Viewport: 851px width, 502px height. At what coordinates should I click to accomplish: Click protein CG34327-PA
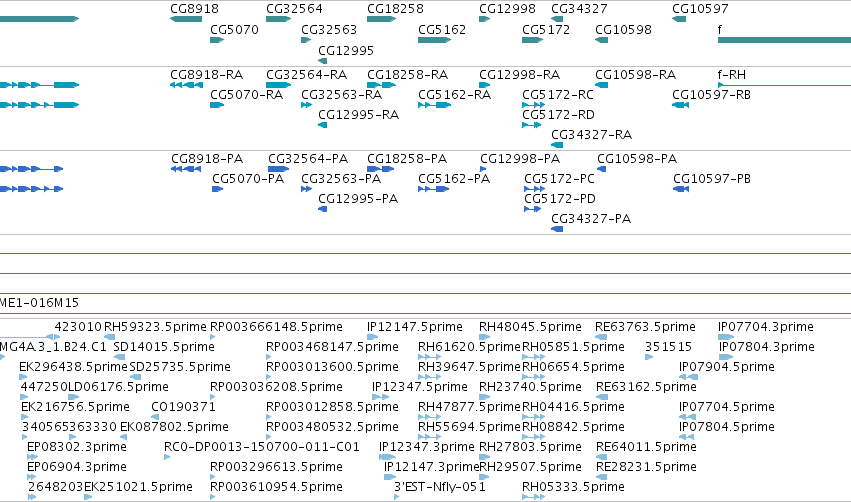pyautogui.click(x=590, y=219)
